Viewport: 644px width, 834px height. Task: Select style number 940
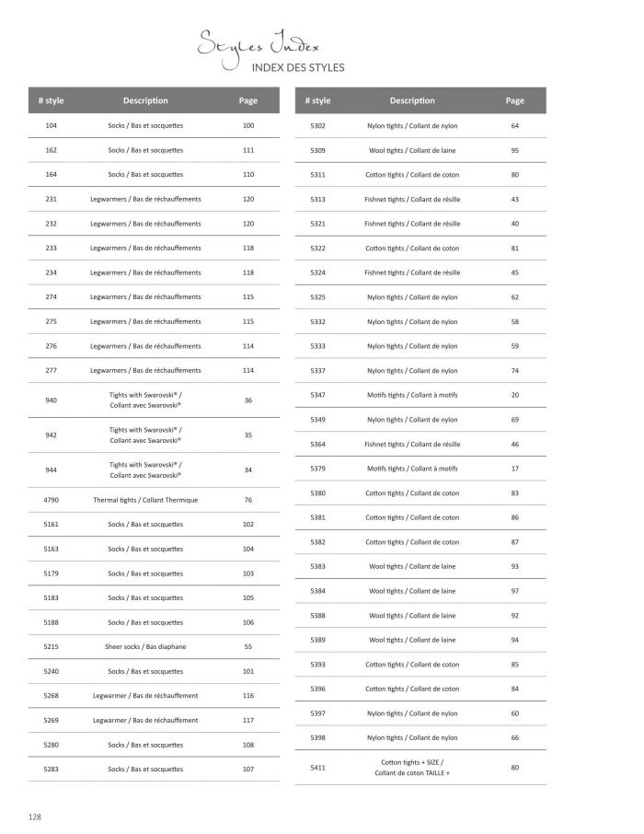pyautogui.click(x=51, y=400)
